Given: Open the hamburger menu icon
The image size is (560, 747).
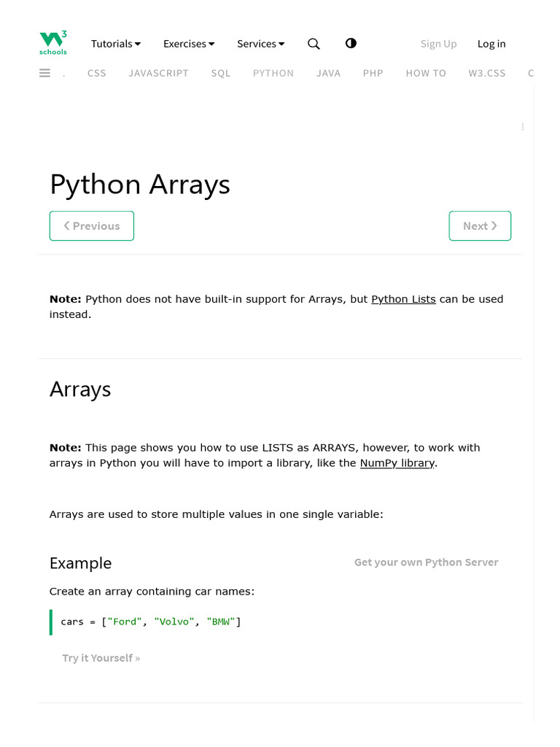Looking at the screenshot, I should point(45,73).
